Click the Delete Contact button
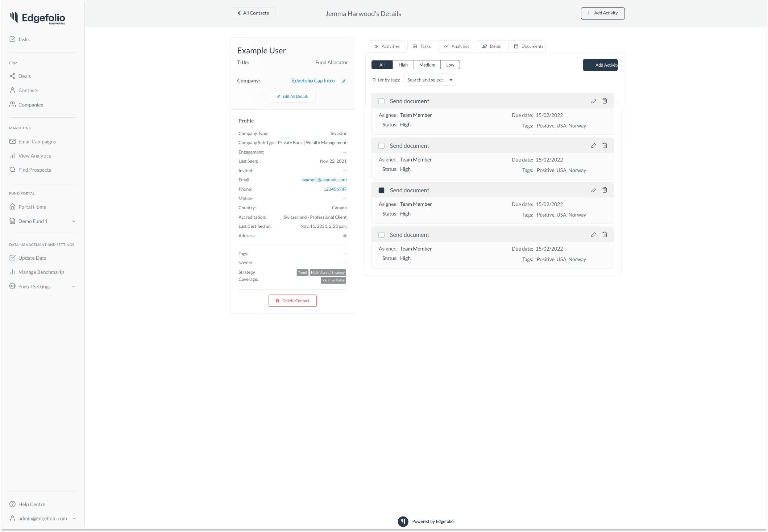This screenshot has width=768, height=532. pyautogui.click(x=292, y=301)
